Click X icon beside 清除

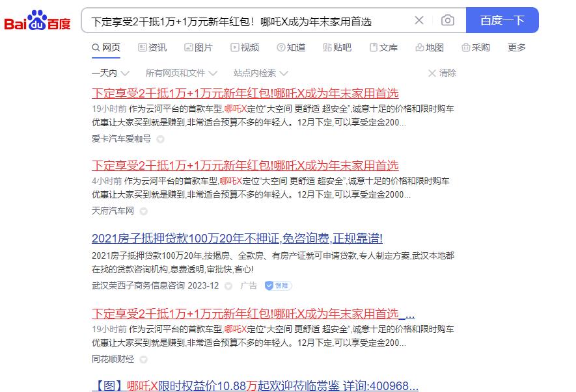pos(432,73)
